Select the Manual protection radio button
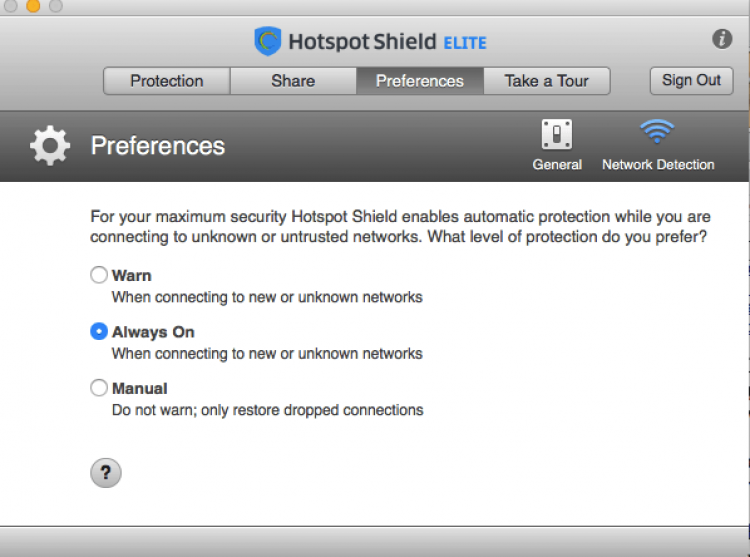Image resolution: width=750 pixels, height=557 pixels. pos(99,388)
